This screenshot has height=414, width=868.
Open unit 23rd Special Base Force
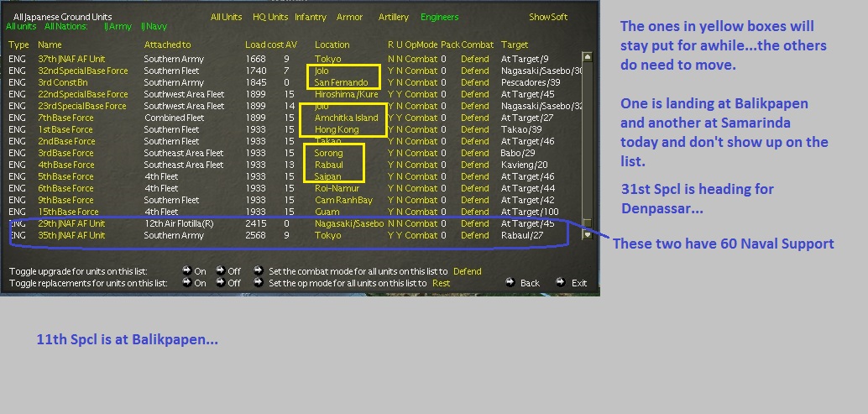[82, 106]
